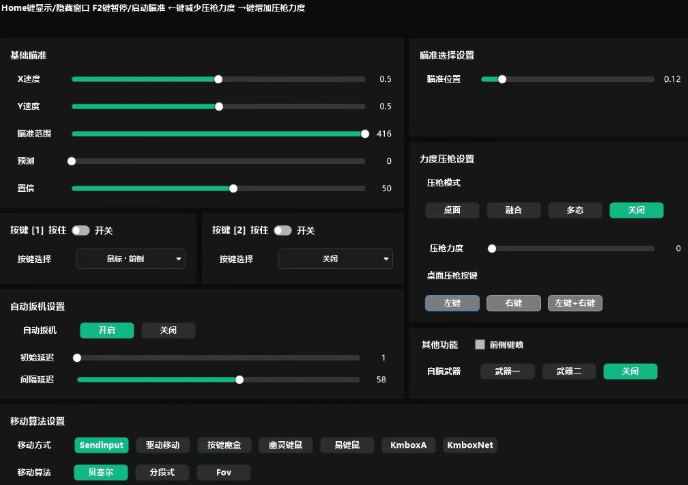Image resolution: width=688 pixels, height=485 pixels.
Task: Pick KmboxNet as 移动方式
Action: click(470, 445)
